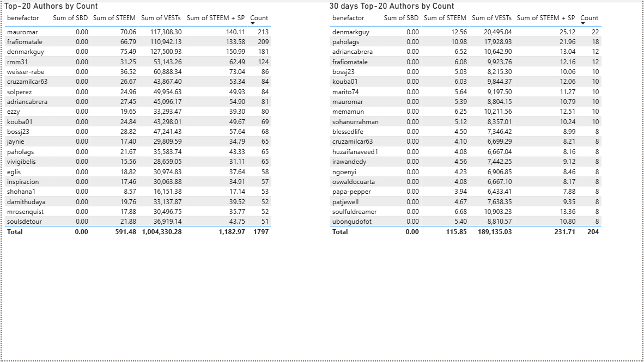Select rmm31 row in left table

click(138, 62)
